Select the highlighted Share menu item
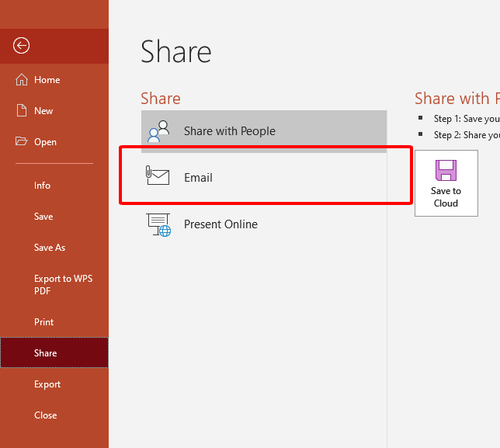Viewport: 500px width, 448px height. click(54, 353)
